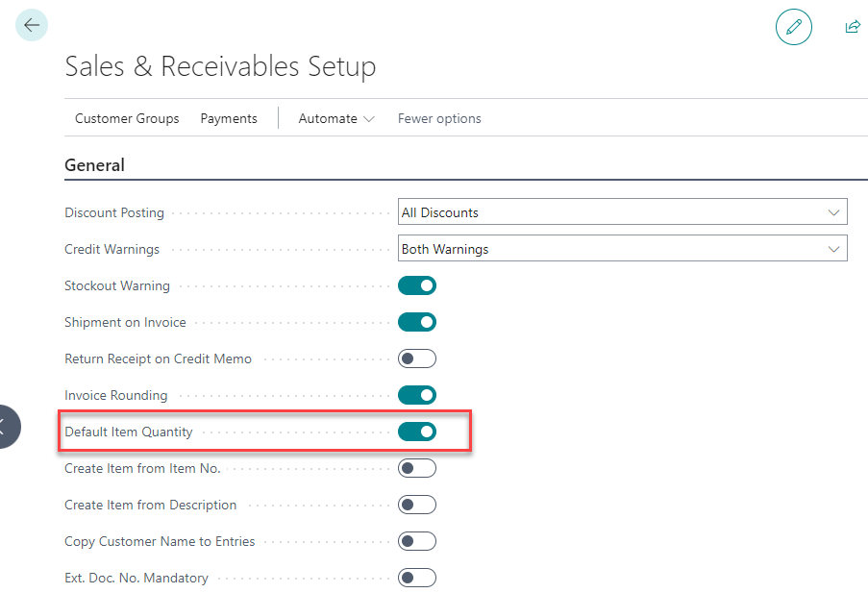Expand the Automate menu
The height and width of the screenshot is (593, 868).
click(335, 118)
